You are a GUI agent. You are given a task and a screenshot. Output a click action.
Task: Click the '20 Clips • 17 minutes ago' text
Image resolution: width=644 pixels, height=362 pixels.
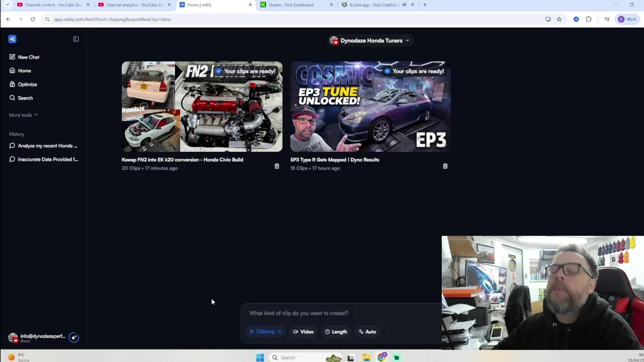(x=149, y=168)
